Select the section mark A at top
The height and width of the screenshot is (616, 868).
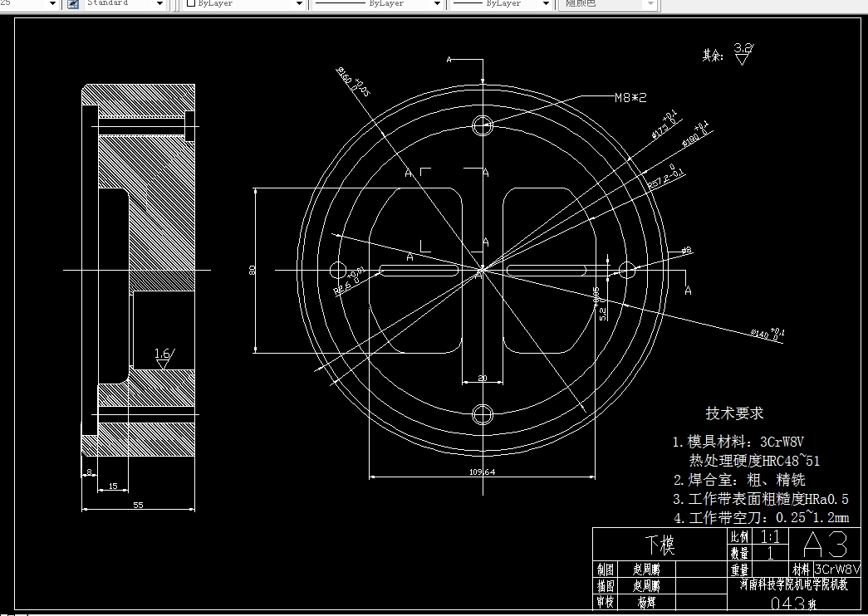click(x=449, y=59)
